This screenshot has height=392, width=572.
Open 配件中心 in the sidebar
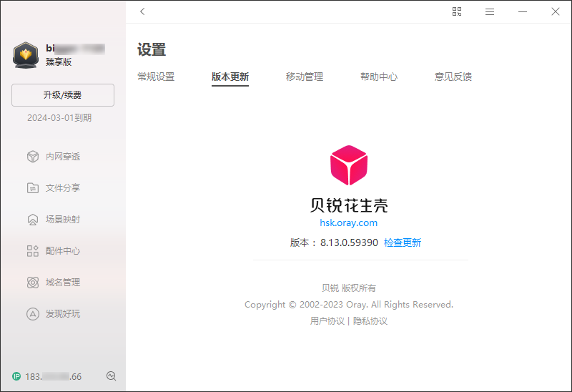coord(62,251)
